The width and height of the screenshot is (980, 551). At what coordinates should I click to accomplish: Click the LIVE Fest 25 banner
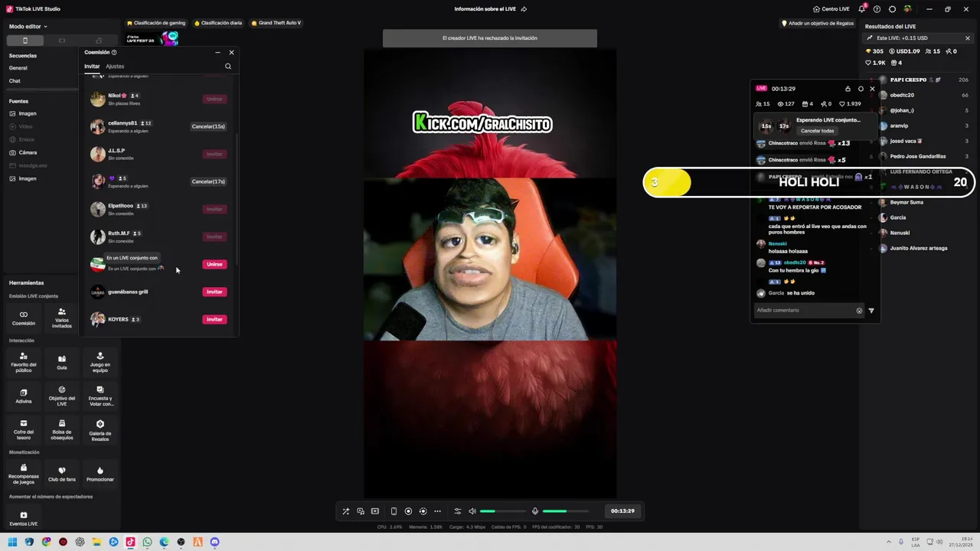click(152, 38)
